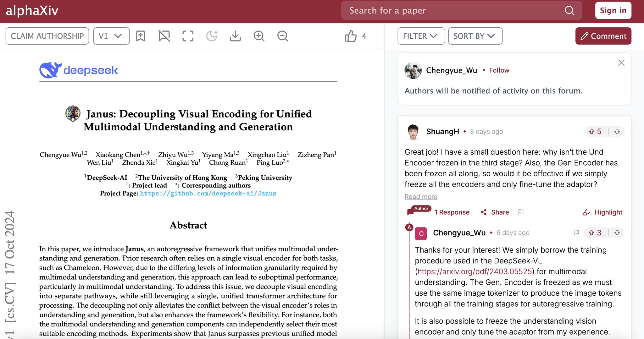Collapse the 1 Response thread
Image resolution: width=644 pixels, height=339 pixels.
pyautogui.click(x=452, y=212)
